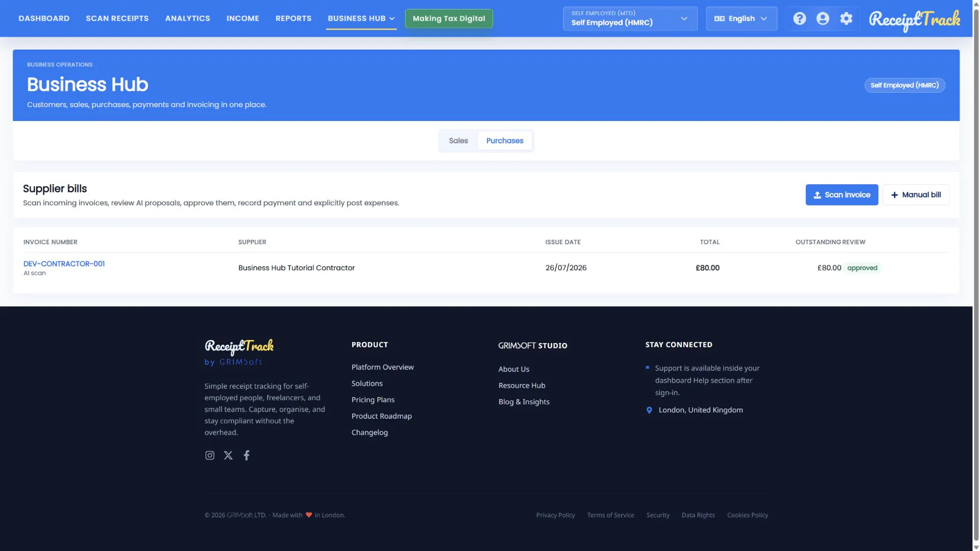The width and height of the screenshot is (980, 551).
Task: Open the Privacy Policy link
Action: pos(555,515)
